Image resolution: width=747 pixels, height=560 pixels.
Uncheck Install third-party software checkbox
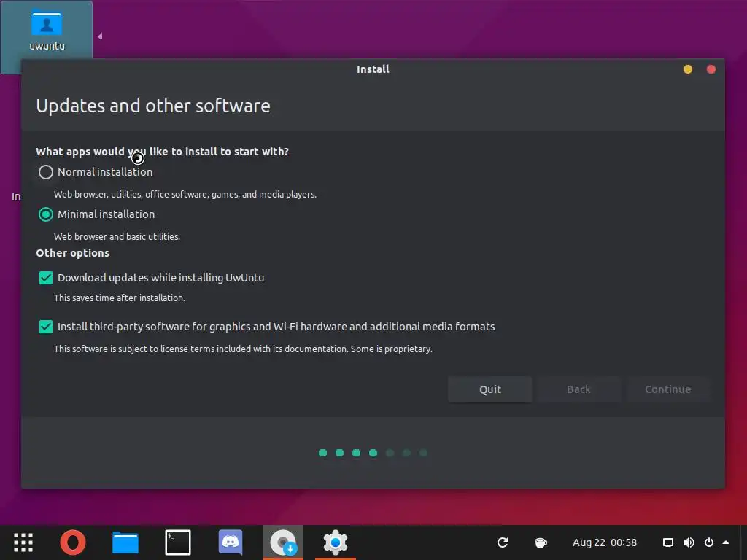point(46,327)
